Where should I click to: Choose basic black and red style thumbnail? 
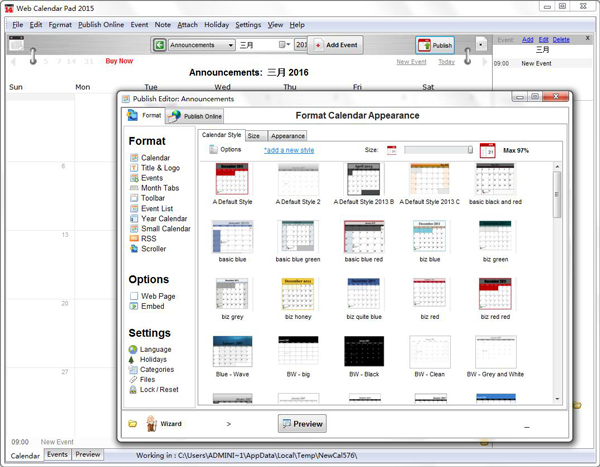coord(495,179)
